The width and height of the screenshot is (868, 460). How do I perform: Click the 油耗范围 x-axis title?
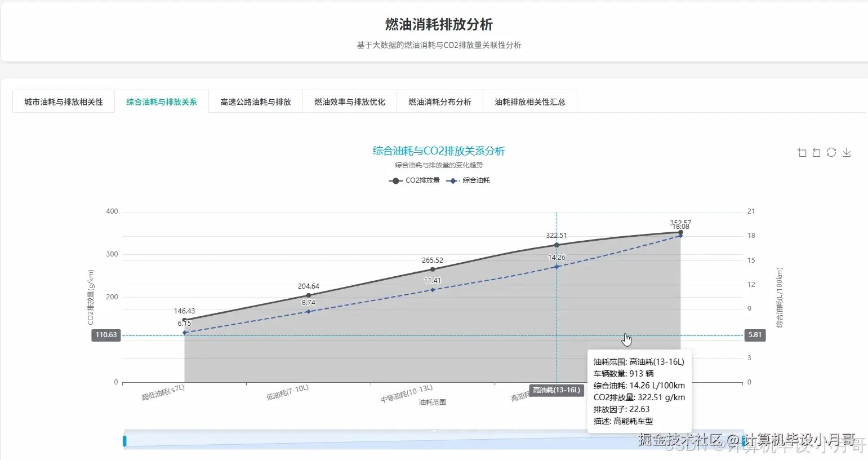pos(433,402)
